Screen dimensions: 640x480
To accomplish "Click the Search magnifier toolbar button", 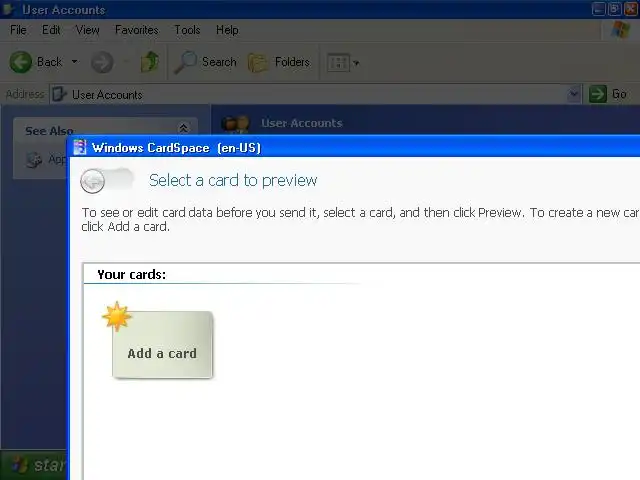I will click(205, 62).
